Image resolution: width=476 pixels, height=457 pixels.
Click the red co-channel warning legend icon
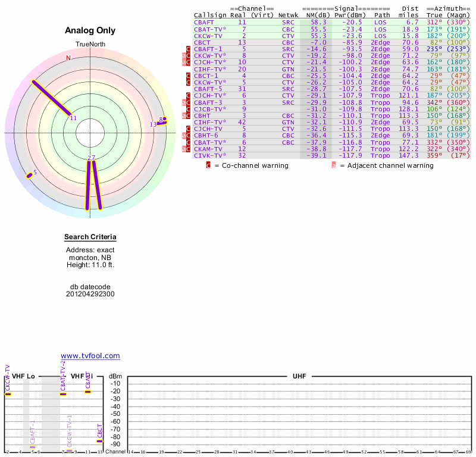tap(208, 165)
